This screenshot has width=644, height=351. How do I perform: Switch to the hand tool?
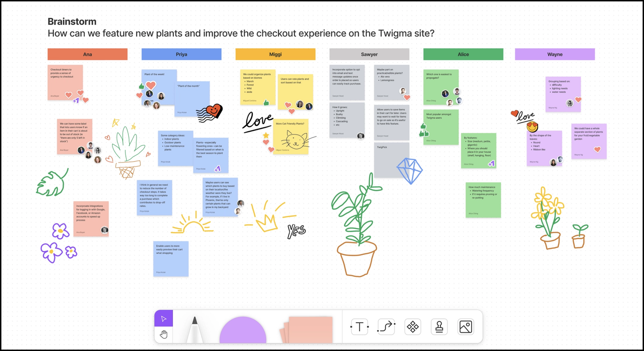[x=163, y=333]
